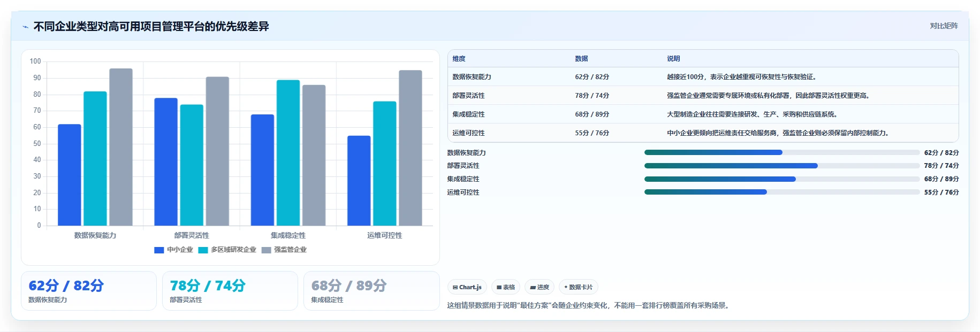Click description starting 中小企业更倾向

click(779, 133)
